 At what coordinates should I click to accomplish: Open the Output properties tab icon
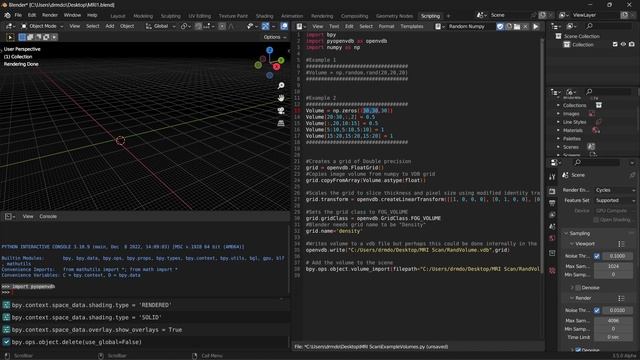[x=552, y=203]
